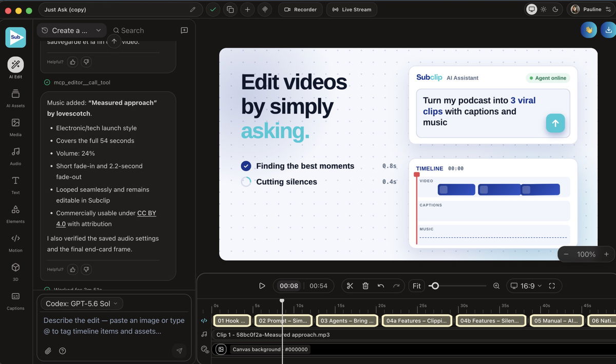
Task: Click the layers stack icon in top bar
Action: (265, 10)
